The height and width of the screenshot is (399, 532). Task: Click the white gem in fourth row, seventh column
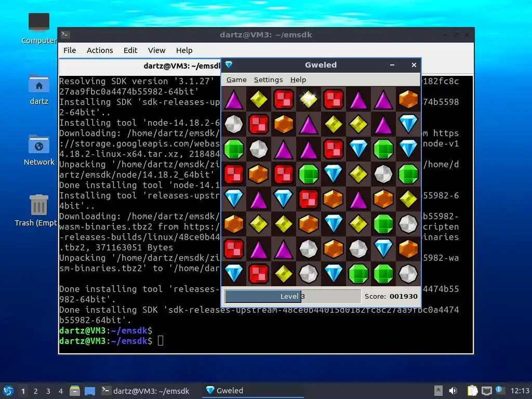(383, 174)
